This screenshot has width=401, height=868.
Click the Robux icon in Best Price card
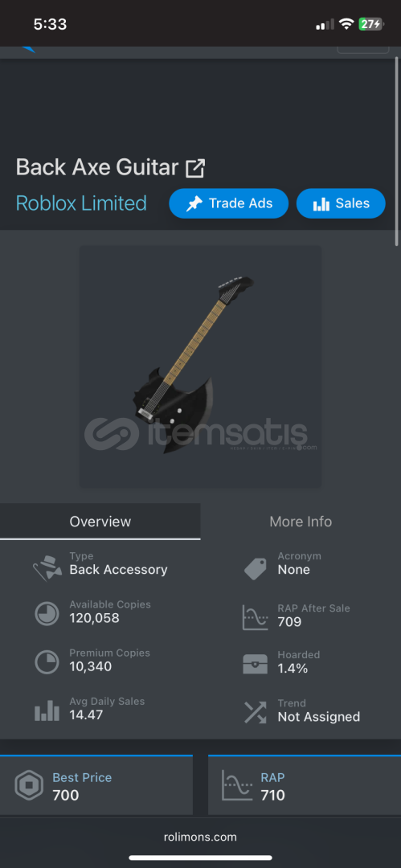pyautogui.click(x=29, y=785)
